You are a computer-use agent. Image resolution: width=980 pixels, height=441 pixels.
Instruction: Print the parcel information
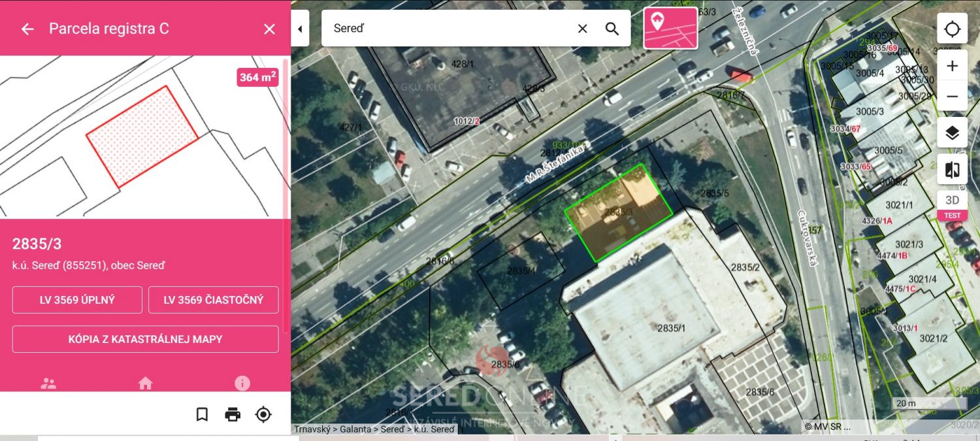(233, 414)
